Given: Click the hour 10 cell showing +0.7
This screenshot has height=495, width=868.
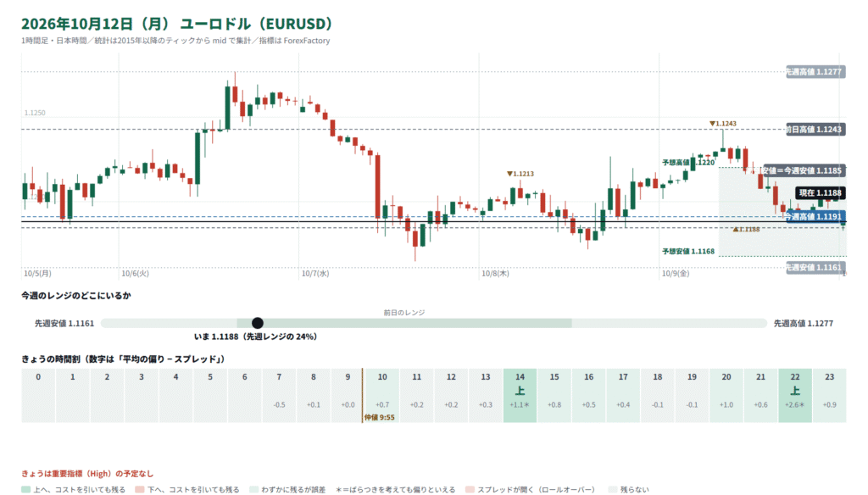Looking at the screenshot, I should click(x=382, y=395).
